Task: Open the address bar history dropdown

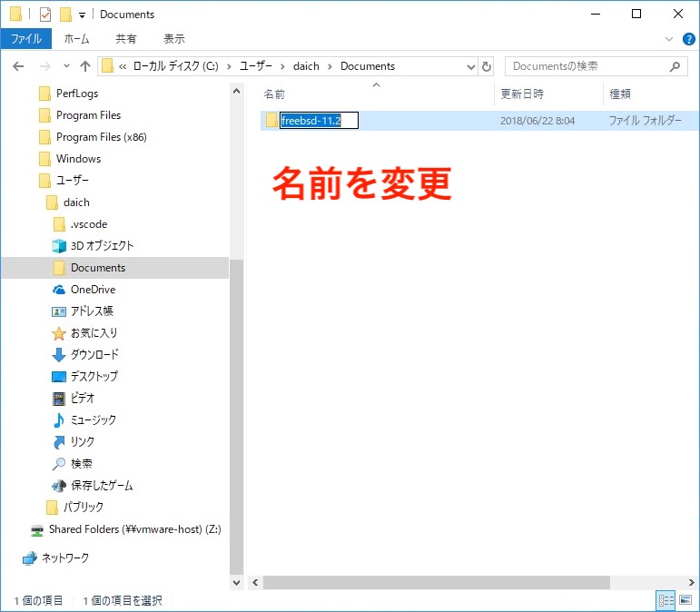Action: (x=470, y=67)
